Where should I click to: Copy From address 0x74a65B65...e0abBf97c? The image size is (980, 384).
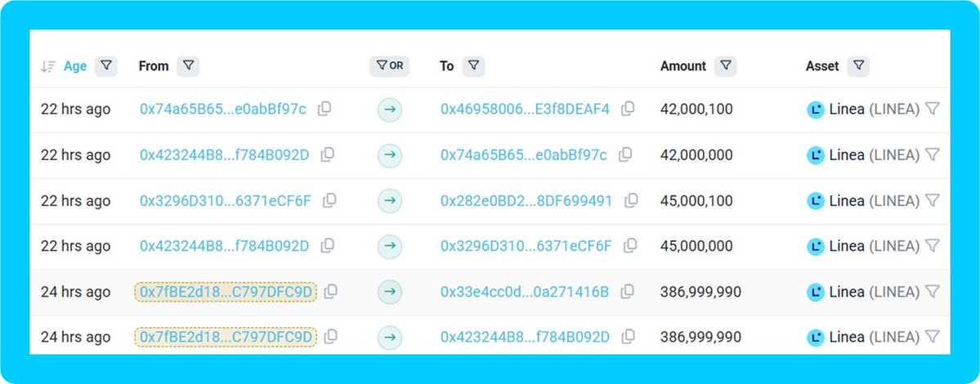[324, 109]
